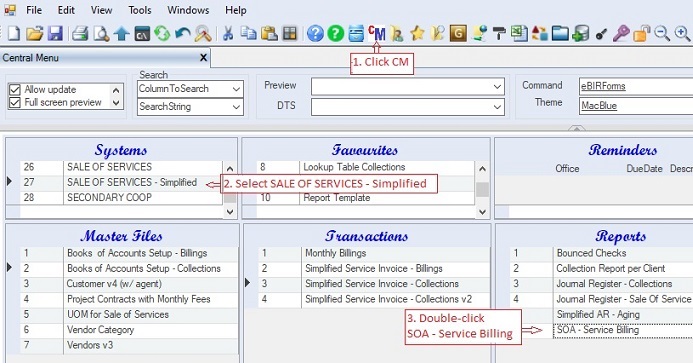Click the Systems list scroll down arrow
The image size is (693, 363).
pyautogui.click(x=230, y=212)
